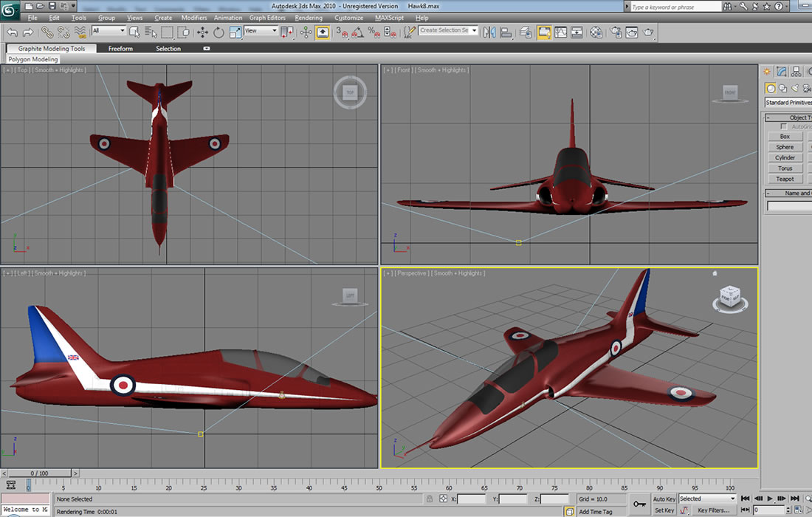Switch to the Freeform ribbon tab

[x=120, y=49]
